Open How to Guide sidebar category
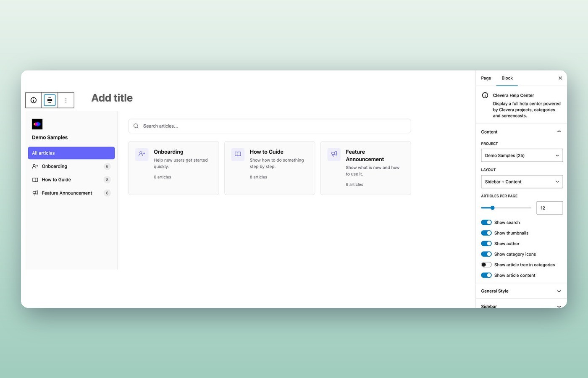Screen dimensions: 588x378 71,180
